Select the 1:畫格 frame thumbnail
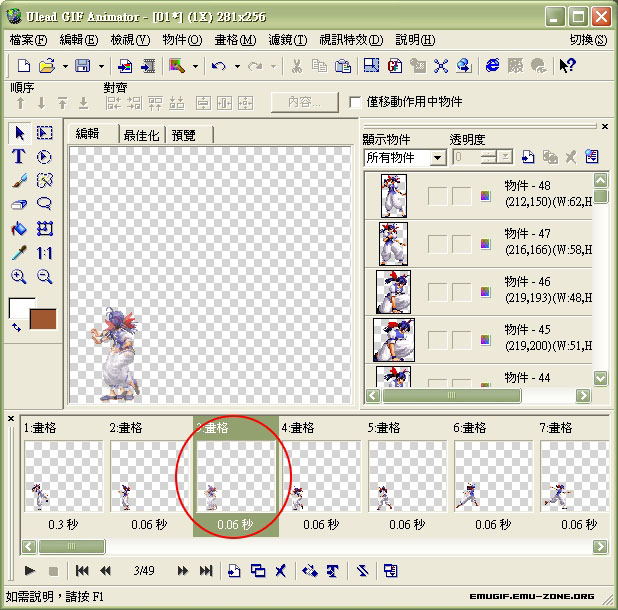Image resolution: width=618 pixels, height=610 pixels. pos(63,476)
